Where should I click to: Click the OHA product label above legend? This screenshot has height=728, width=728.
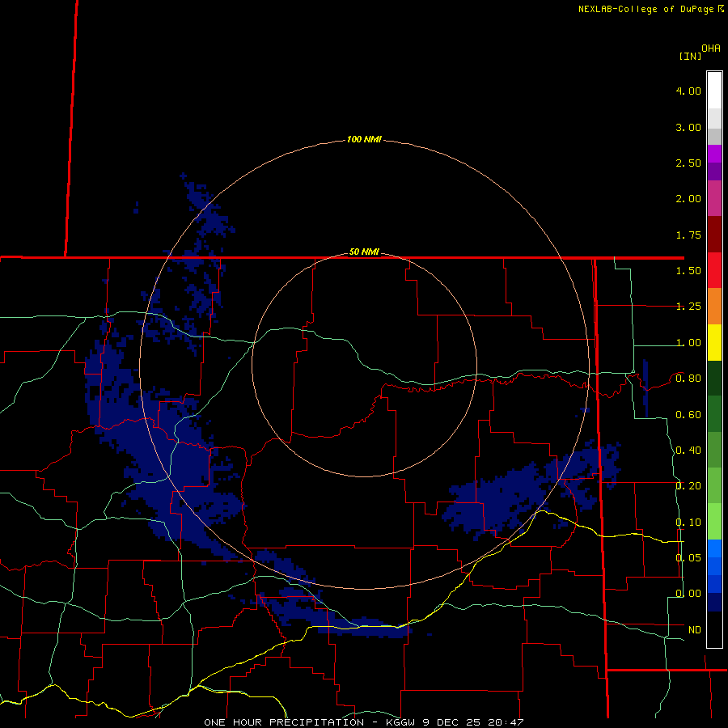[x=711, y=49]
